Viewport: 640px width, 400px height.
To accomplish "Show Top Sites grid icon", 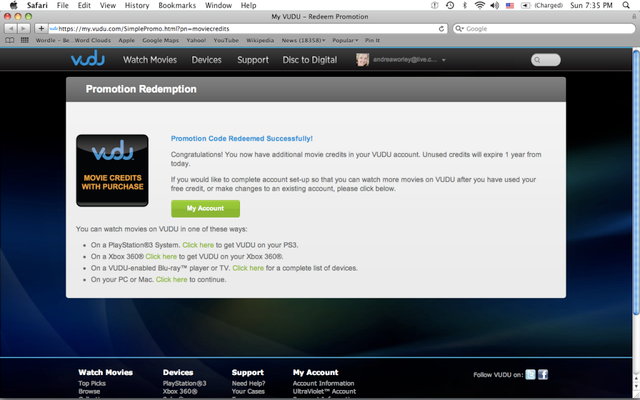I will [25, 40].
